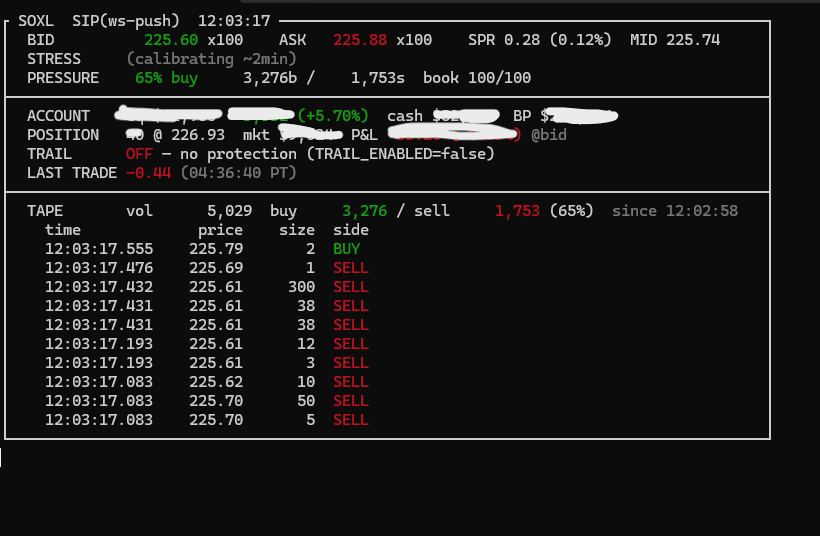The width and height of the screenshot is (820, 536).
Task: Select the timestamp 12:03:17.432
Action: tap(99, 287)
